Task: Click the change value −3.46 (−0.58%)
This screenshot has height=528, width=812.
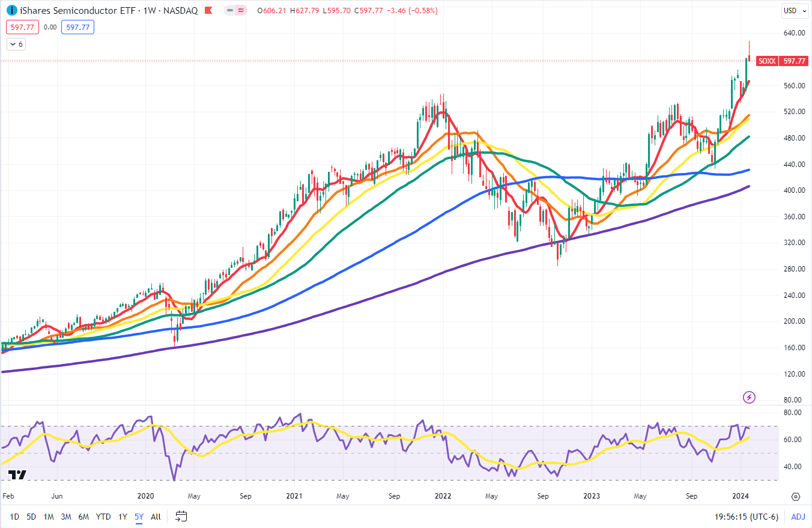Action: coord(412,11)
